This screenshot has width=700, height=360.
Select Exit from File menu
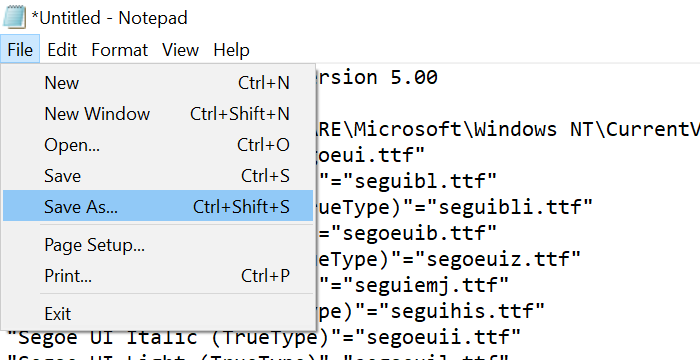158,314
